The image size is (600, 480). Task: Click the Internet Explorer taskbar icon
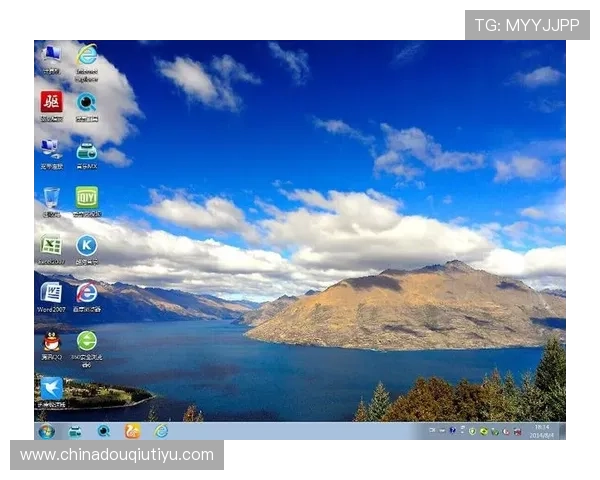[160, 431]
